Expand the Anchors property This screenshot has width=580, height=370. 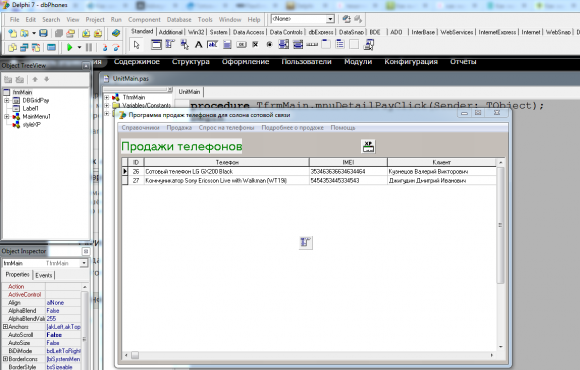(5, 327)
